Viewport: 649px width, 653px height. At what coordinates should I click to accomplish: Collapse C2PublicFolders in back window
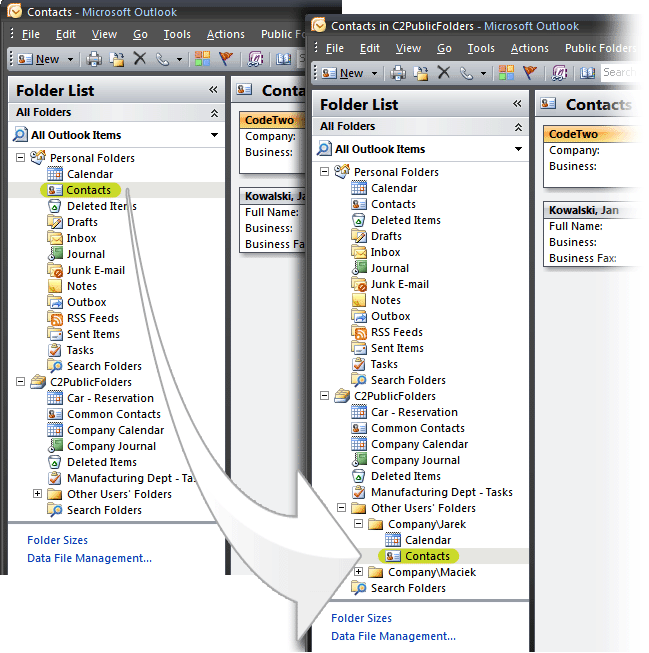pos(20,381)
